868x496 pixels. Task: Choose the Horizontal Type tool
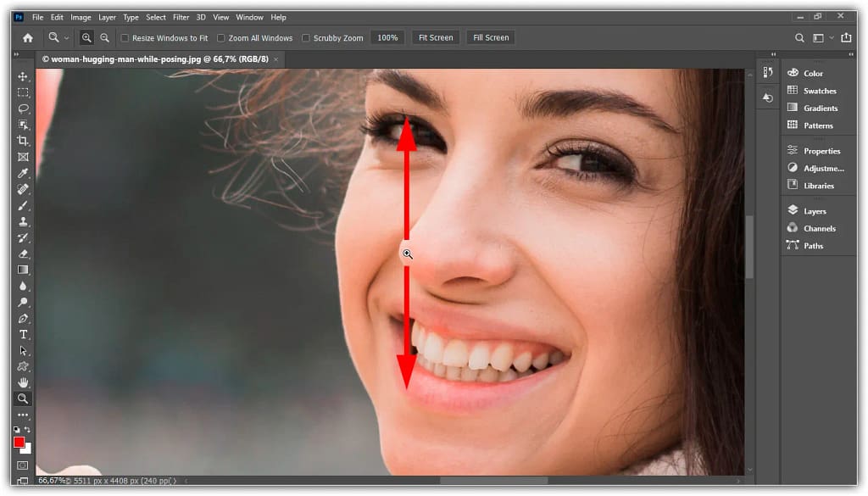23,335
